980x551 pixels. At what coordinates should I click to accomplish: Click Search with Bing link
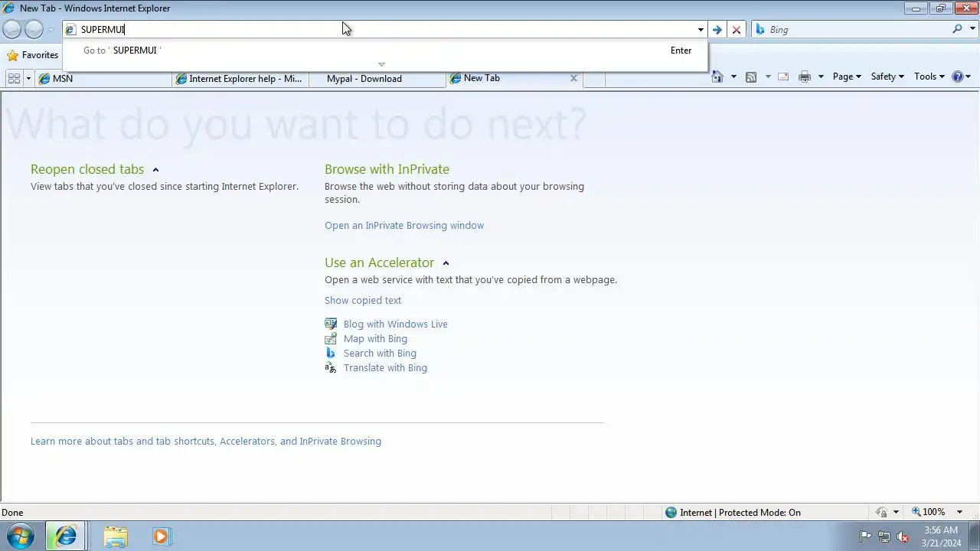click(380, 354)
